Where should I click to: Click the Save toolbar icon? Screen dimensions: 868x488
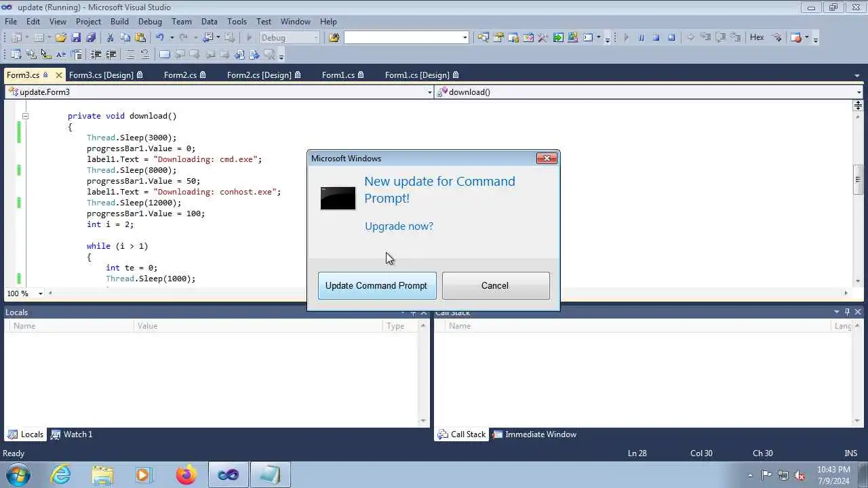coord(75,37)
